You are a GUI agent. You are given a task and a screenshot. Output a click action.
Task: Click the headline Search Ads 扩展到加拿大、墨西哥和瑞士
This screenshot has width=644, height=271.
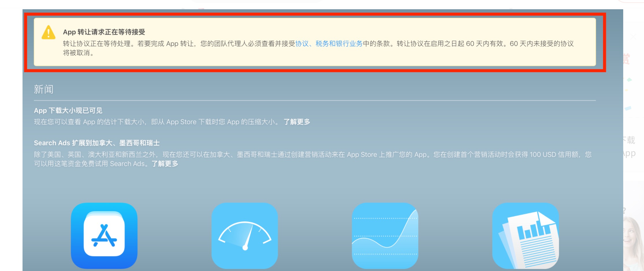point(97,143)
